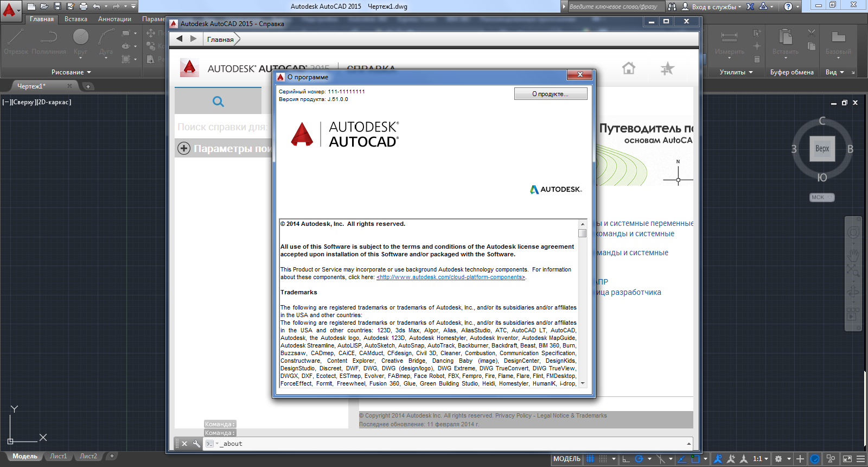Click status bar customization menu icon
868x467 pixels.
point(860,459)
